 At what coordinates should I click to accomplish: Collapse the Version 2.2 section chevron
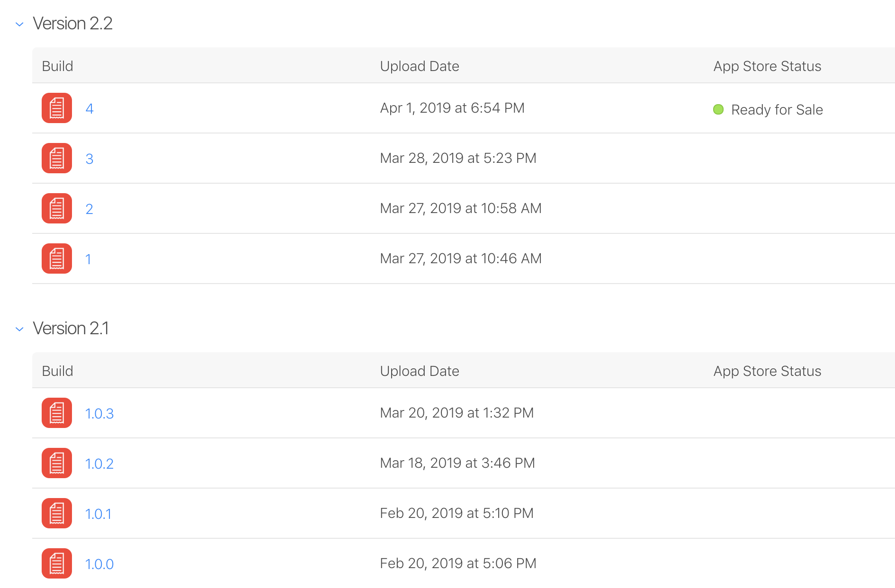pyautogui.click(x=19, y=24)
